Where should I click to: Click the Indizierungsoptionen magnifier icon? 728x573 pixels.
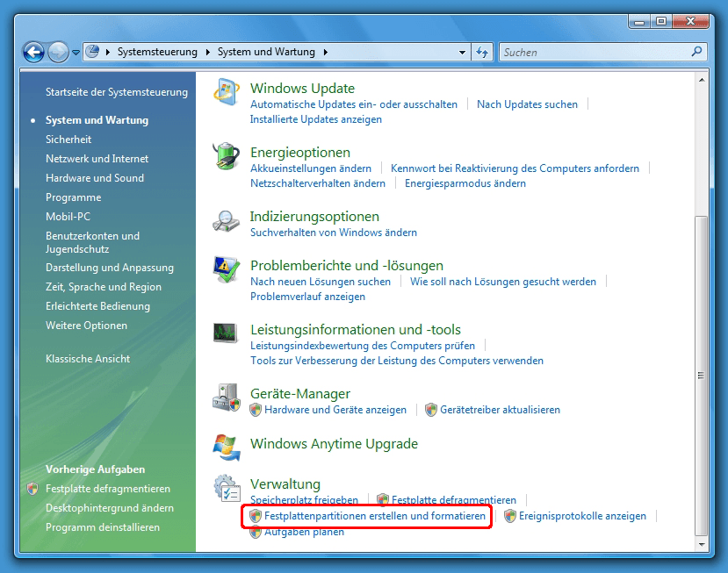point(226,221)
